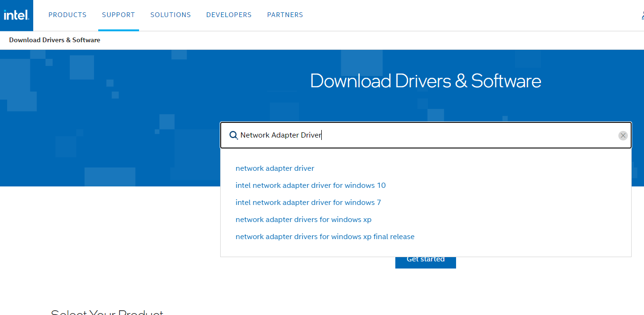Select suggestion "network adapter driver"
644x315 pixels.
pos(275,168)
